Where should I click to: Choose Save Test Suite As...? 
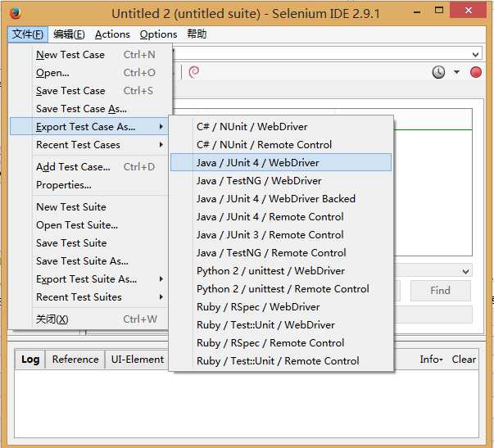(x=89, y=261)
